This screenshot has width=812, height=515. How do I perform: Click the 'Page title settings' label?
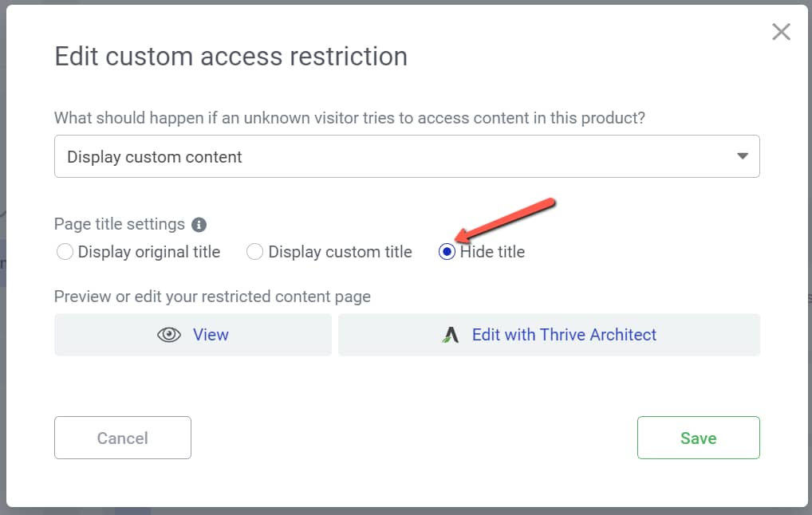[120, 224]
